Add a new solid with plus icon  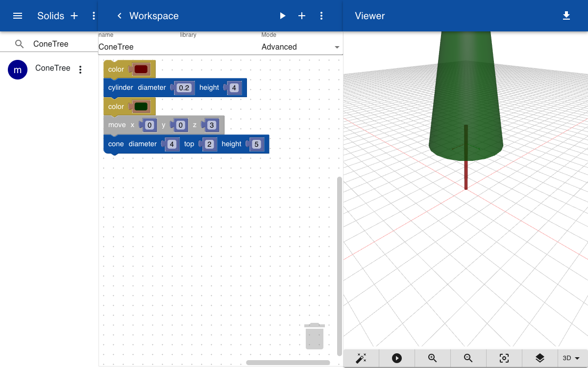[x=74, y=16]
